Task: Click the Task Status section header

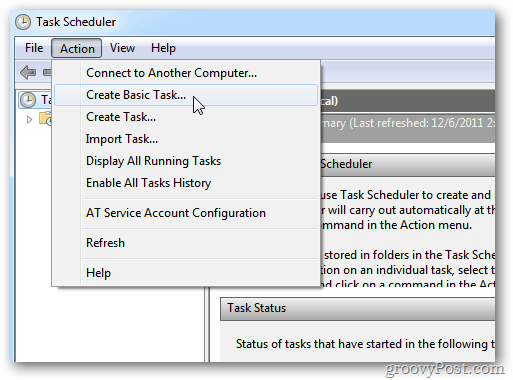Action: [x=358, y=309]
